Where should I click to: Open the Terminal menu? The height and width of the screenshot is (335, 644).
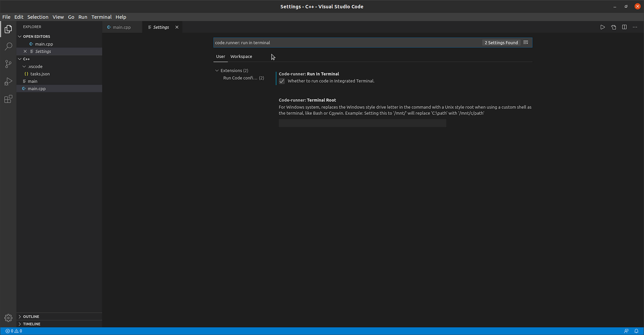(x=101, y=17)
